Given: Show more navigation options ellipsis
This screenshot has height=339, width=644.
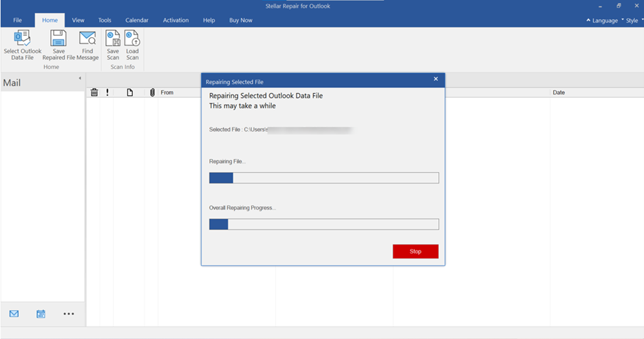Looking at the screenshot, I should point(69,314).
